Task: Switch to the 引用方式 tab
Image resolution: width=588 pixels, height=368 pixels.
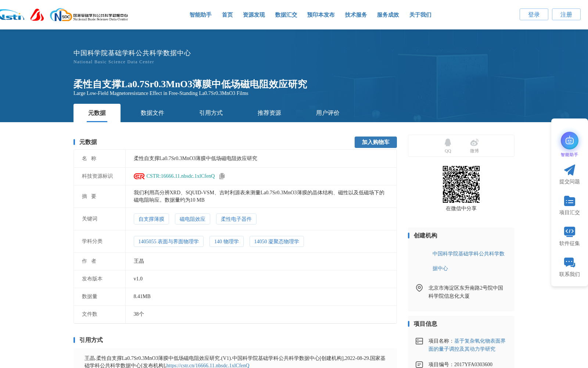Action: point(211,113)
